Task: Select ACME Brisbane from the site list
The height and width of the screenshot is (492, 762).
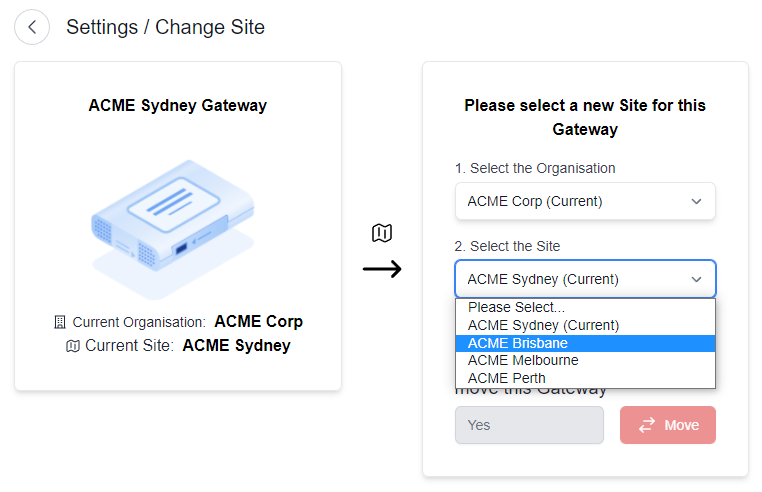Action: (585, 343)
